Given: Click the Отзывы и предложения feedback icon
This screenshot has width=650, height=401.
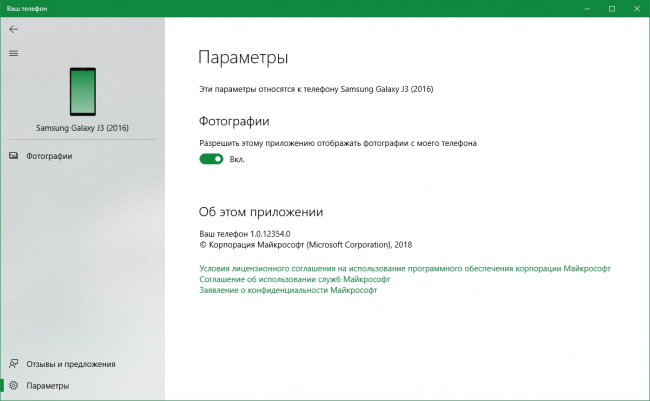Looking at the screenshot, I should 13,364.
